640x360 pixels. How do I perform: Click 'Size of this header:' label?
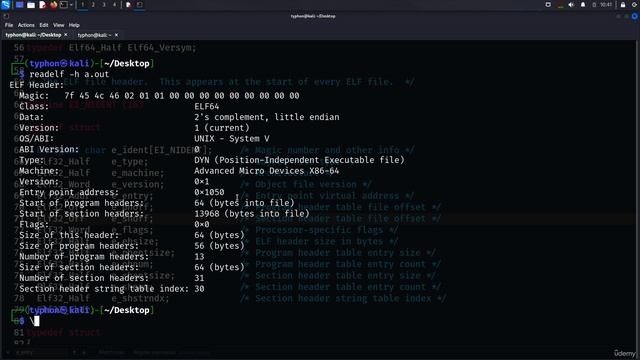69,236
